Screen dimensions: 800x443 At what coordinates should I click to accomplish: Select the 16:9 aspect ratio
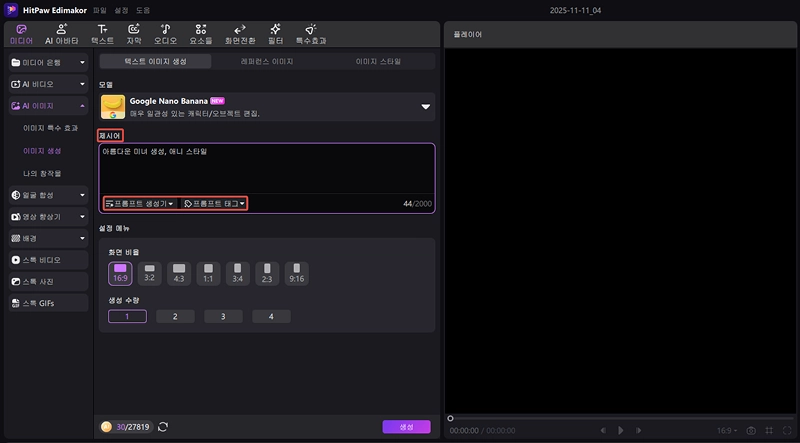(x=120, y=274)
